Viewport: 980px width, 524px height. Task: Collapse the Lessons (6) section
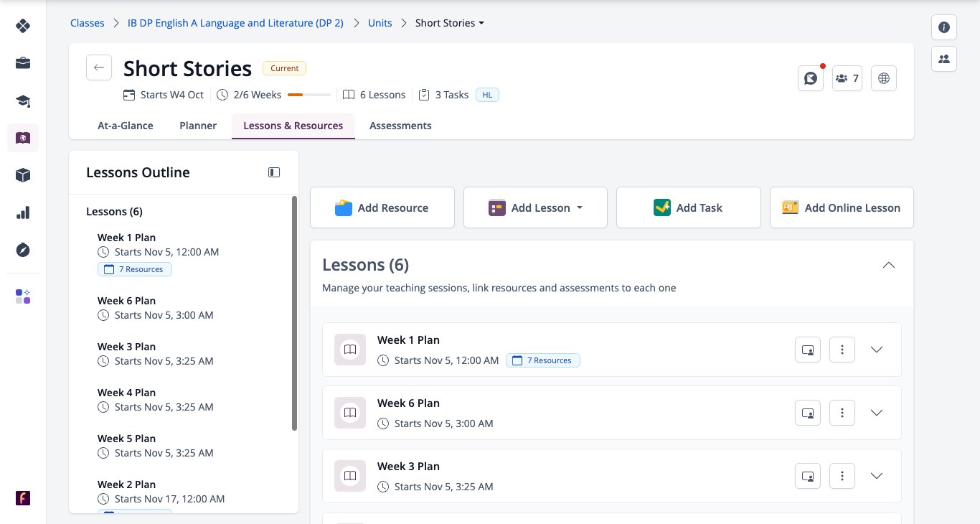(888, 265)
